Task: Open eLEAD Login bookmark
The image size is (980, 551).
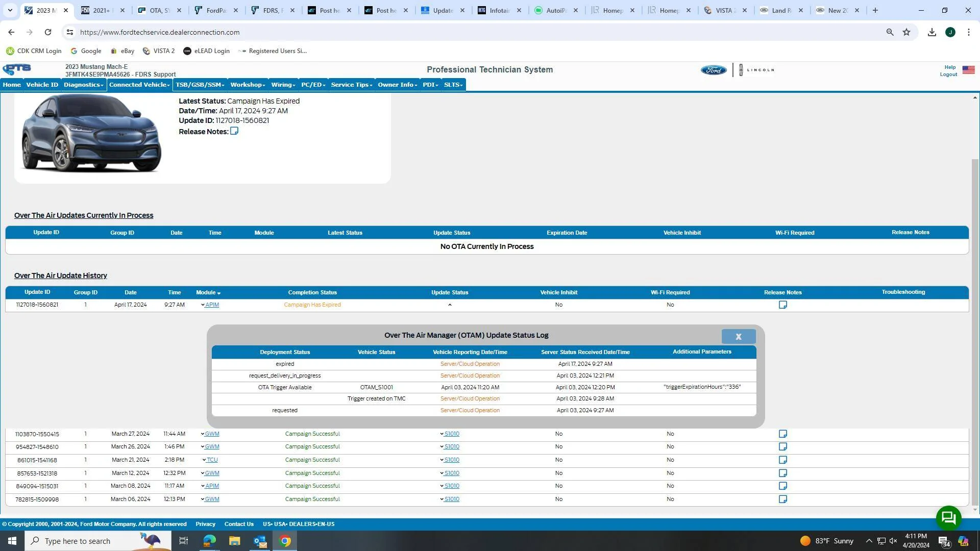Action: point(206,51)
